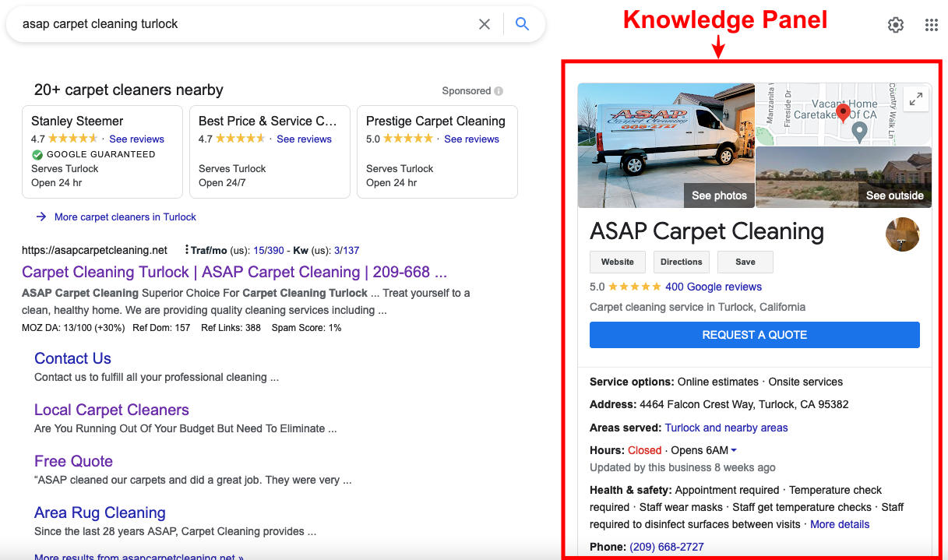Click the round business logo thumbnail
Image resolution: width=948 pixels, height=560 pixels.
pyautogui.click(x=903, y=234)
